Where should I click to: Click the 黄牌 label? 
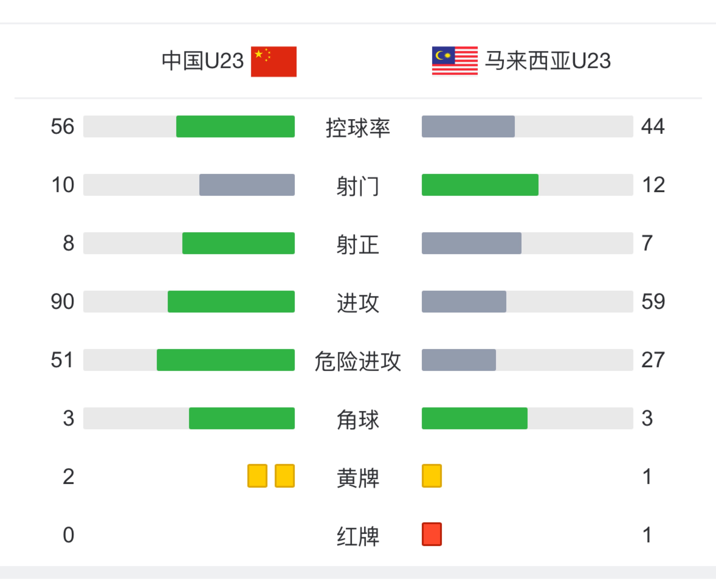tap(358, 478)
